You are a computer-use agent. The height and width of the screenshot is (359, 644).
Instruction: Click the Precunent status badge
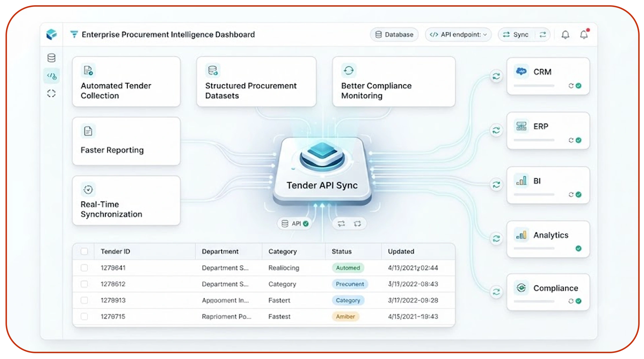(350, 284)
